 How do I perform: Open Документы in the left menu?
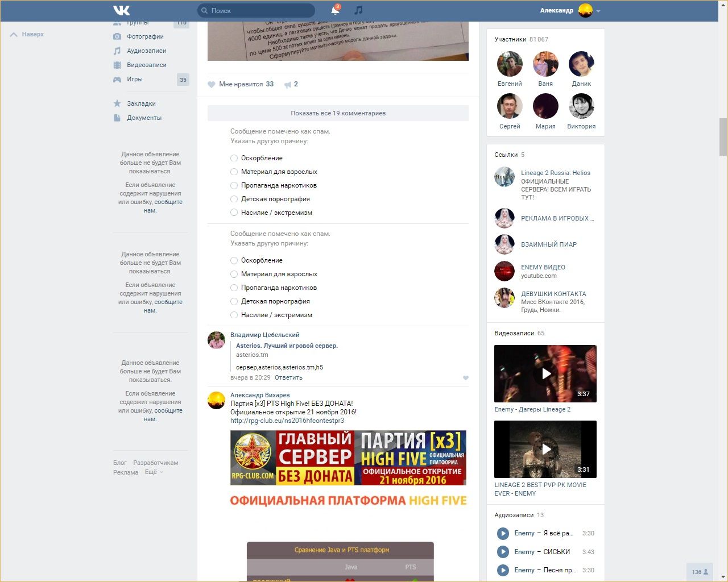(144, 118)
